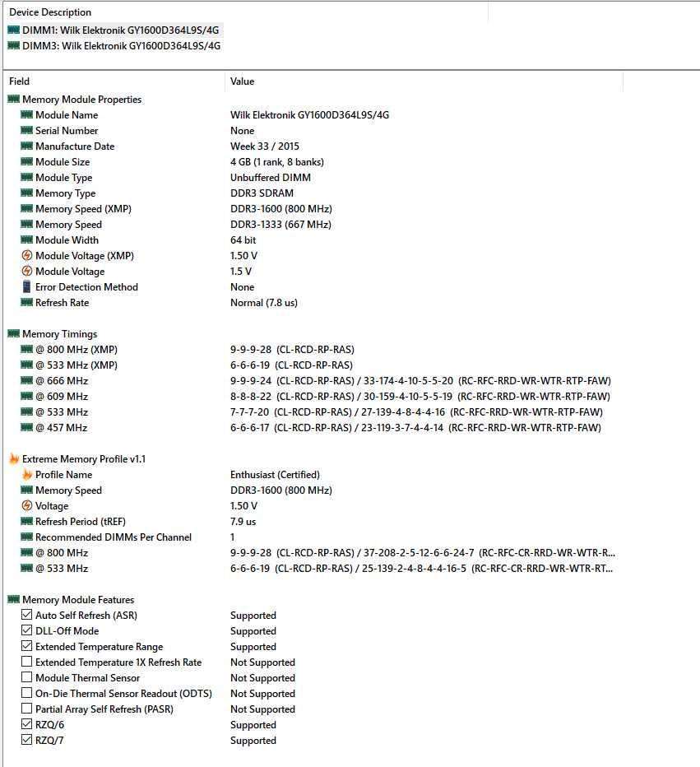Screen dimensions: 700x767
Task: Toggle RZQ/6 checkbox
Action: (x=27, y=724)
